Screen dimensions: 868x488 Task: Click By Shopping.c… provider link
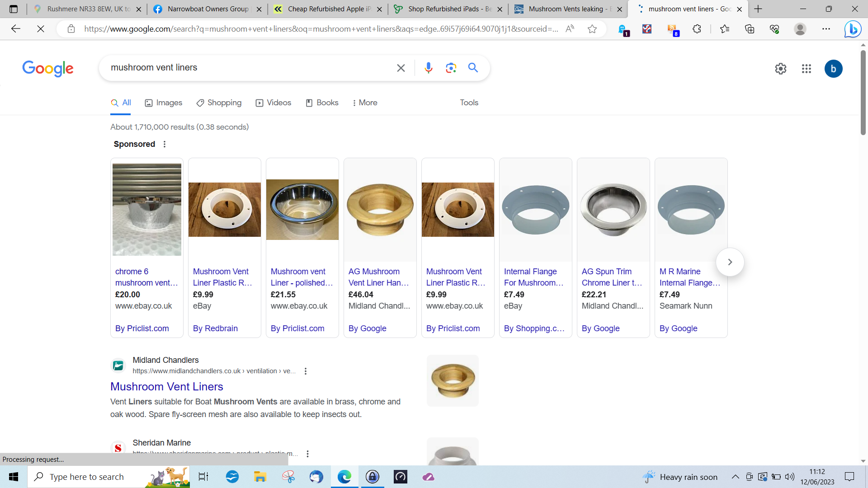click(534, 328)
